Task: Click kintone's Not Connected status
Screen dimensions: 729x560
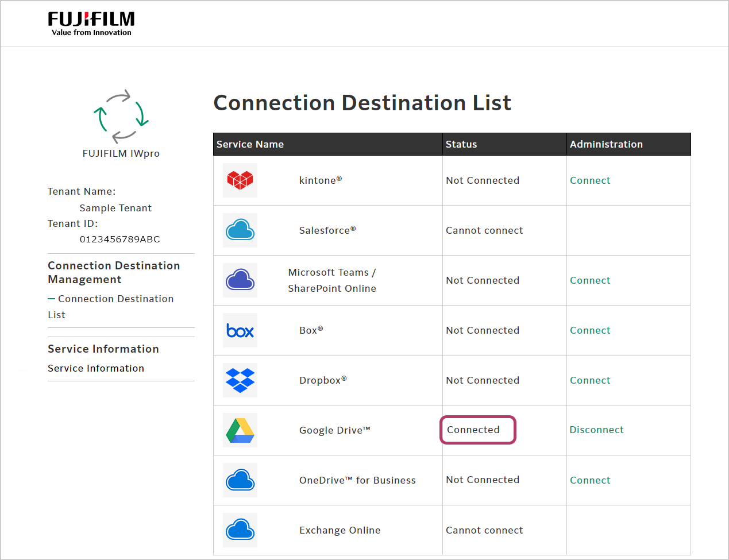Action: [483, 180]
